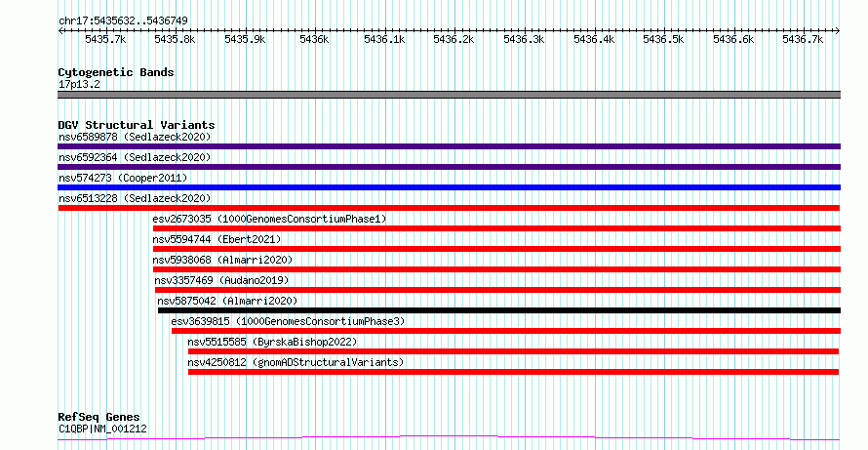Select the DGV Structural Variants track title
Image resolution: width=868 pixels, height=450 pixels.
[137, 125]
